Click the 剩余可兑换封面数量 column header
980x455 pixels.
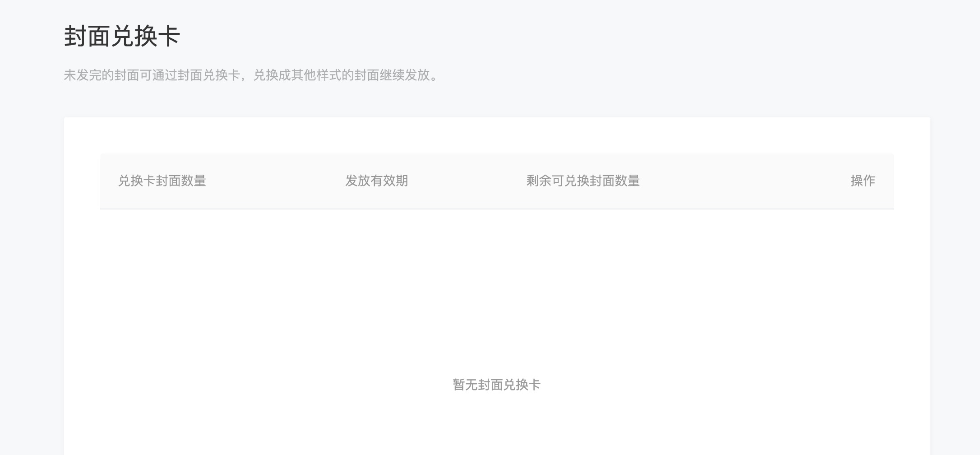[x=583, y=181]
